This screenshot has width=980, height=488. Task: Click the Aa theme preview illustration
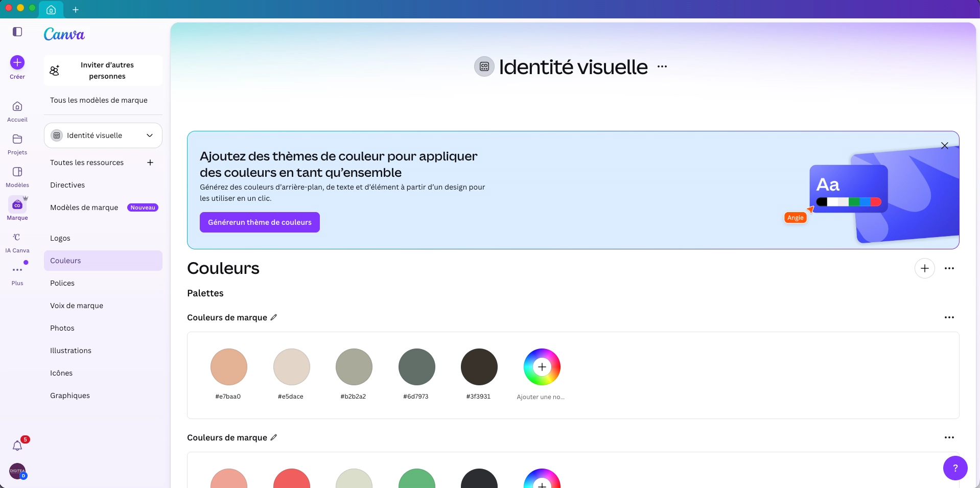pos(849,188)
